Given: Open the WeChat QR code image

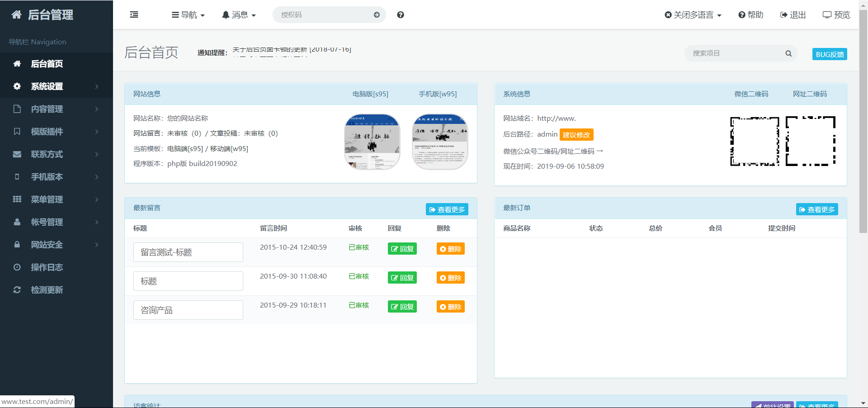Looking at the screenshot, I should click(x=755, y=142).
